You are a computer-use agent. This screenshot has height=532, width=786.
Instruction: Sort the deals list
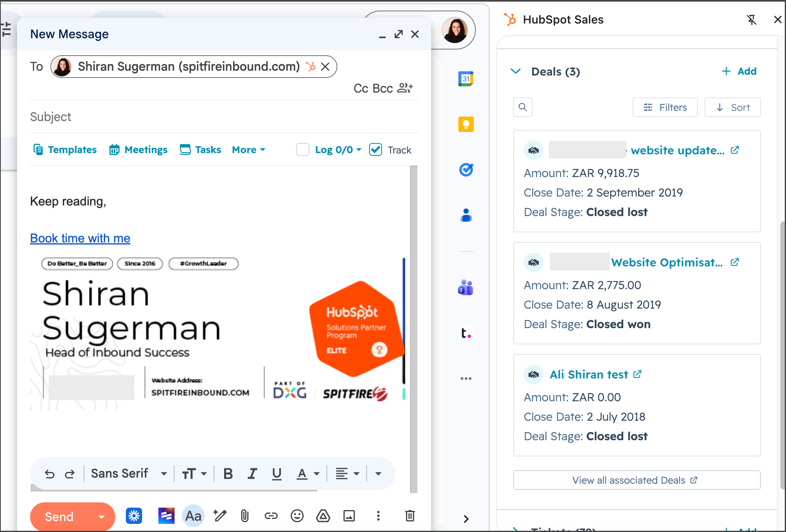click(732, 107)
